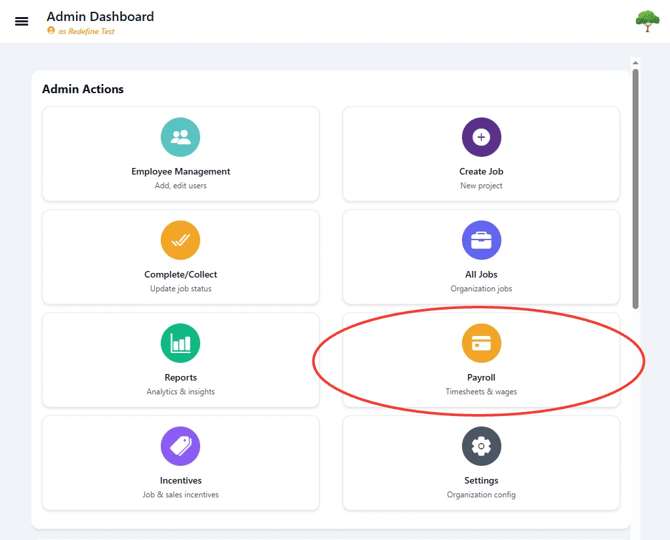Select the Create Job title
This screenshot has width=670, height=540.
tap(481, 171)
